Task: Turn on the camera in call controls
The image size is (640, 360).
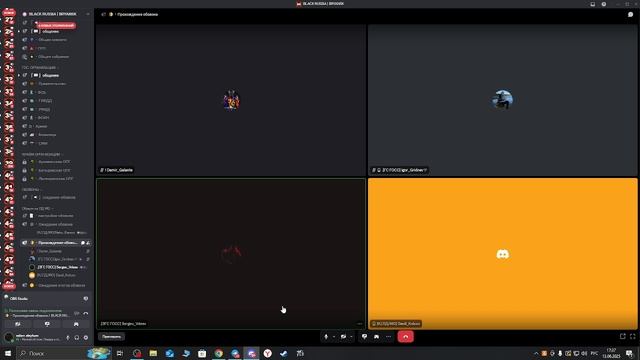Action: click(x=343, y=337)
